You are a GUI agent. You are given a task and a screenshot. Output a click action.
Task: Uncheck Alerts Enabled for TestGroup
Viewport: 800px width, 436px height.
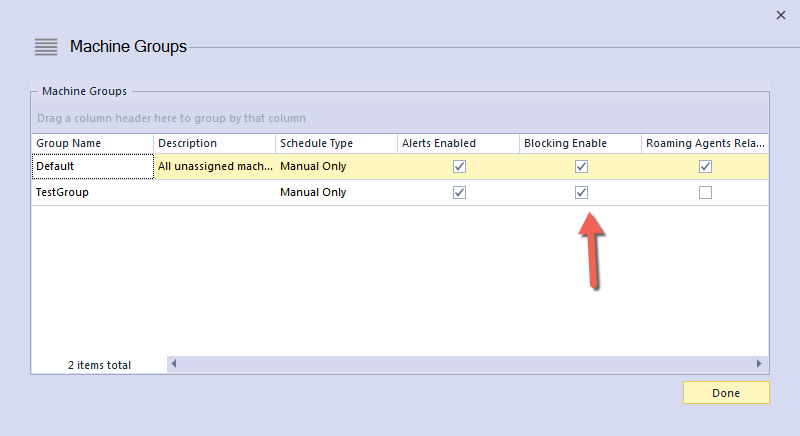pos(459,192)
